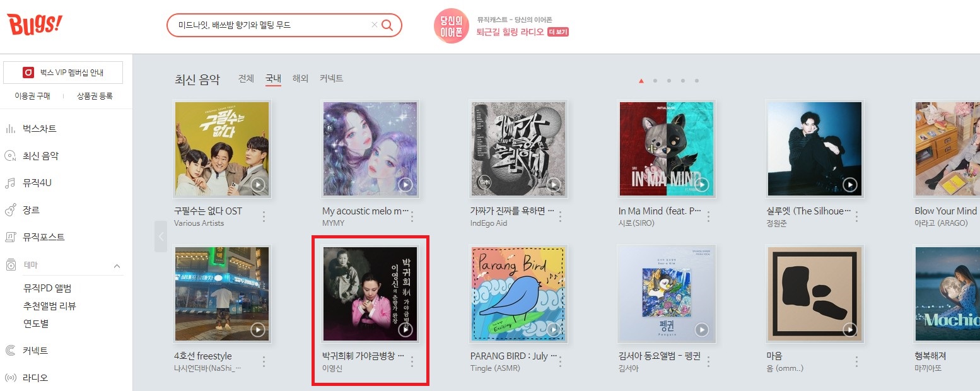Play the 4호선 freestyle album
The width and height of the screenshot is (980, 391).
tap(257, 330)
